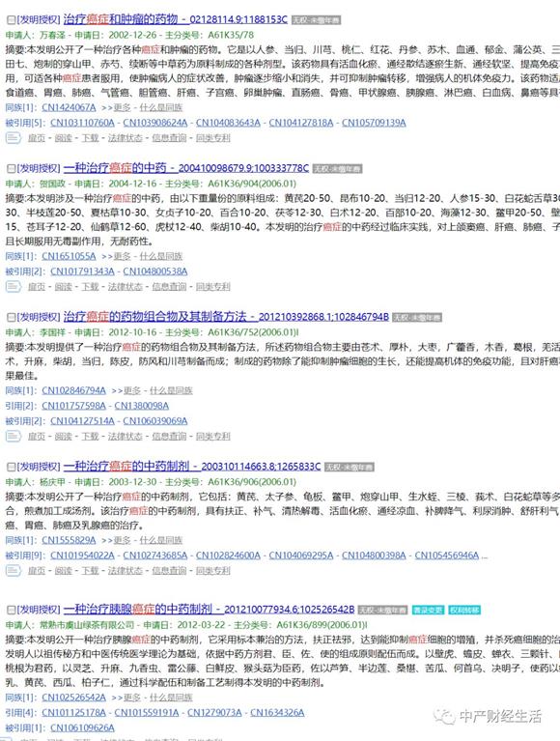Open title link 治疗癌症的药物组合物及其制备方法
The image size is (560, 741).
click(154, 317)
